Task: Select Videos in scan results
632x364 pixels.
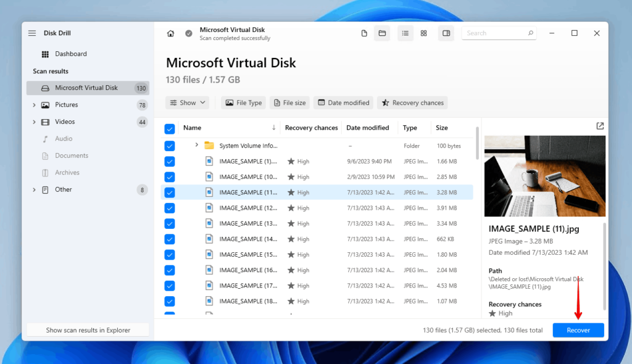Action: [65, 122]
